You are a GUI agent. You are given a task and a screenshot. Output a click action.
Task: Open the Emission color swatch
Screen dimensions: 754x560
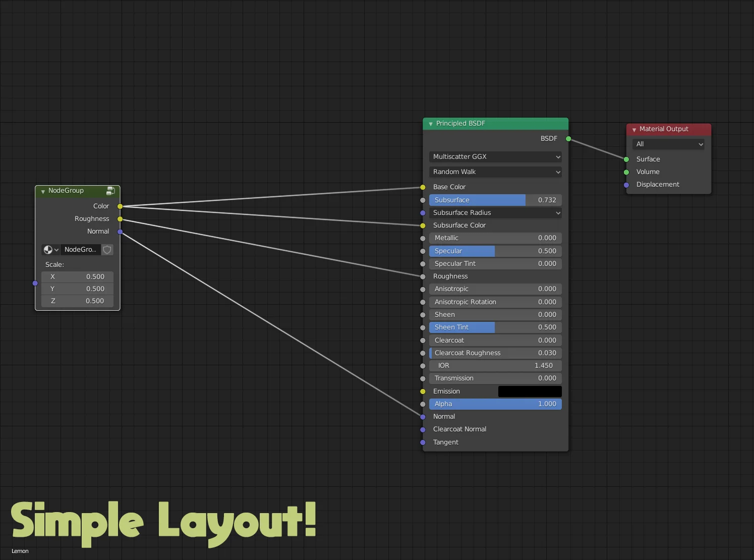(x=530, y=391)
